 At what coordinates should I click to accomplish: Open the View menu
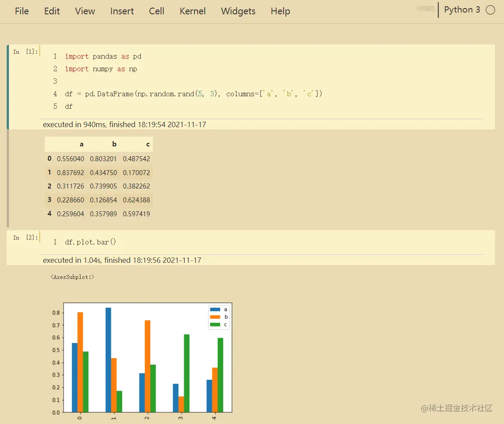pos(85,11)
